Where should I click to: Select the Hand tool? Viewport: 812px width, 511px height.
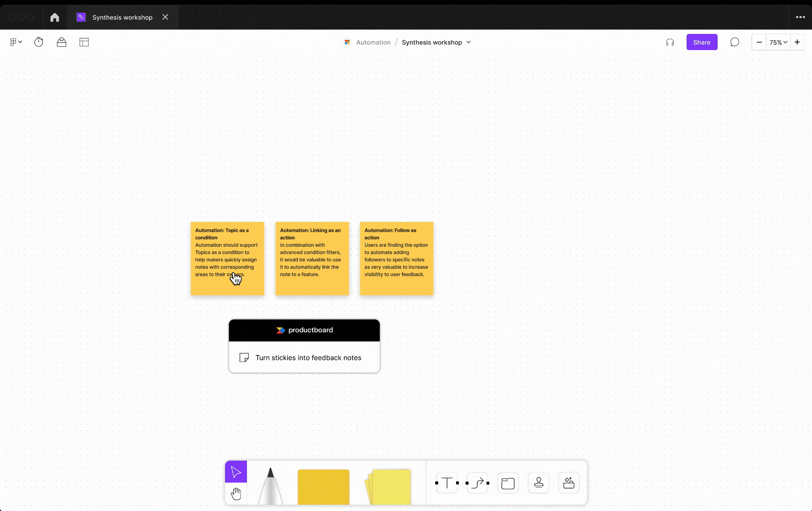(x=236, y=493)
